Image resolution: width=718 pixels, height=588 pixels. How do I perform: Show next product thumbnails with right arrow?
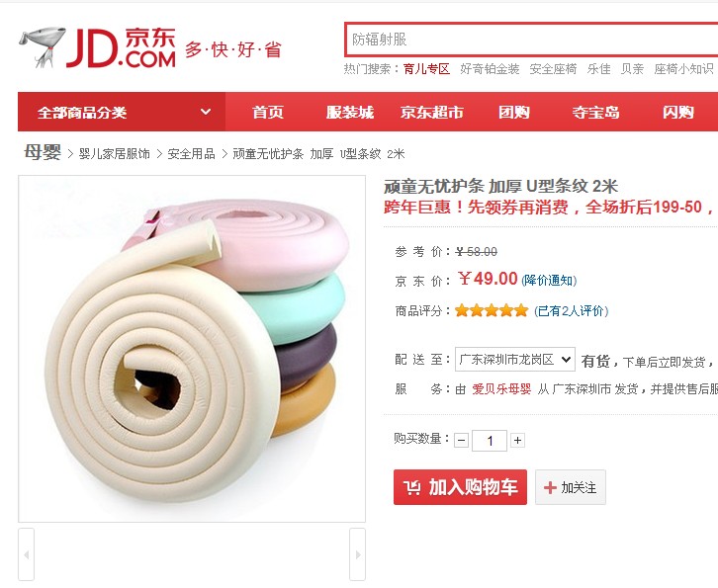(x=358, y=554)
